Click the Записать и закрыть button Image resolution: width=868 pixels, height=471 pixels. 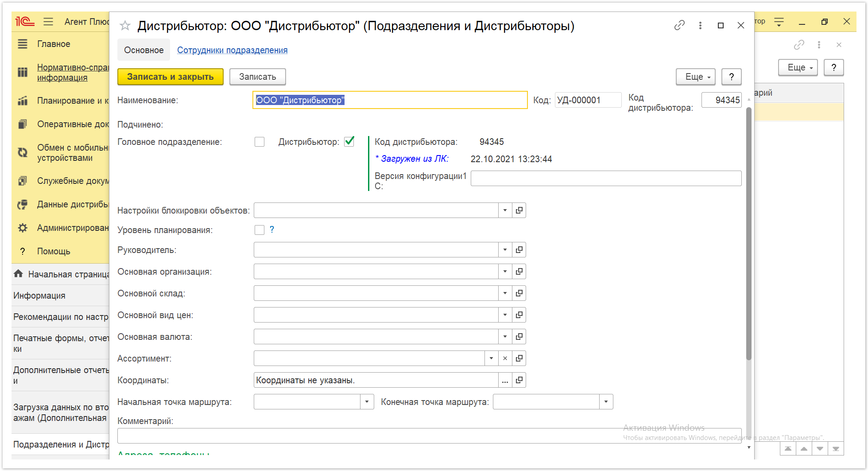[x=170, y=77]
